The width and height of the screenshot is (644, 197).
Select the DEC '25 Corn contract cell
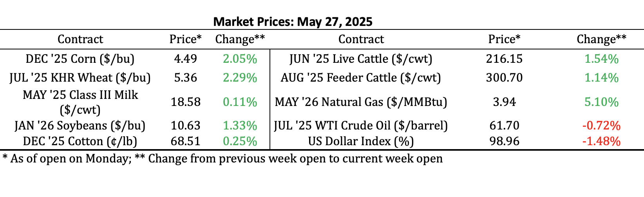pyautogui.click(x=80, y=59)
